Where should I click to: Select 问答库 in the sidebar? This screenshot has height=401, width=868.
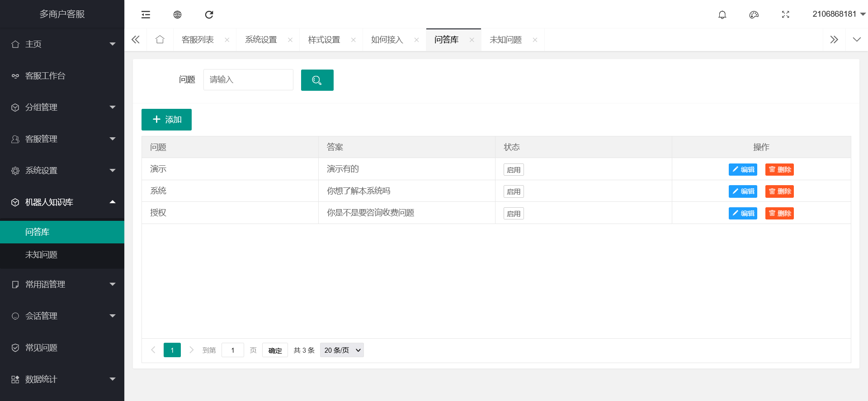tap(62, 232)
